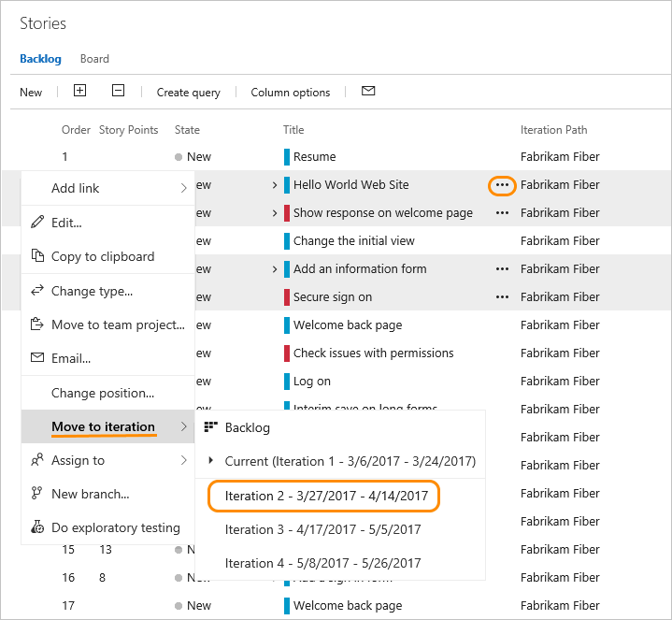Choose Edit... from context menu

pyautogui.click(x=108, y=223)
